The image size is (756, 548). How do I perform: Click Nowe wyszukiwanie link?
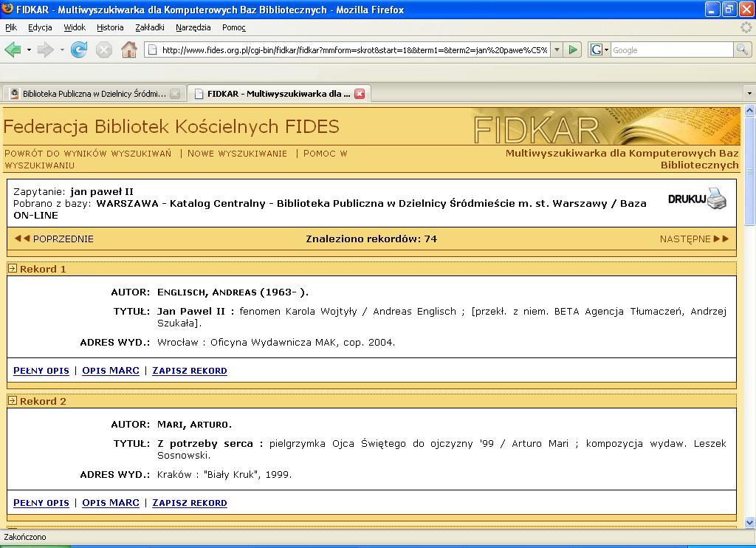237,154
